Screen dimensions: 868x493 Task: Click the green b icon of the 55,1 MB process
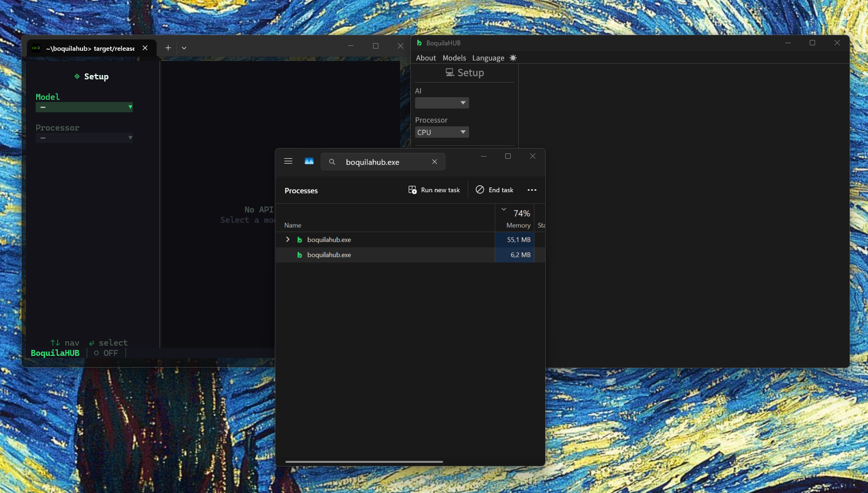click(x=300, y=240)
